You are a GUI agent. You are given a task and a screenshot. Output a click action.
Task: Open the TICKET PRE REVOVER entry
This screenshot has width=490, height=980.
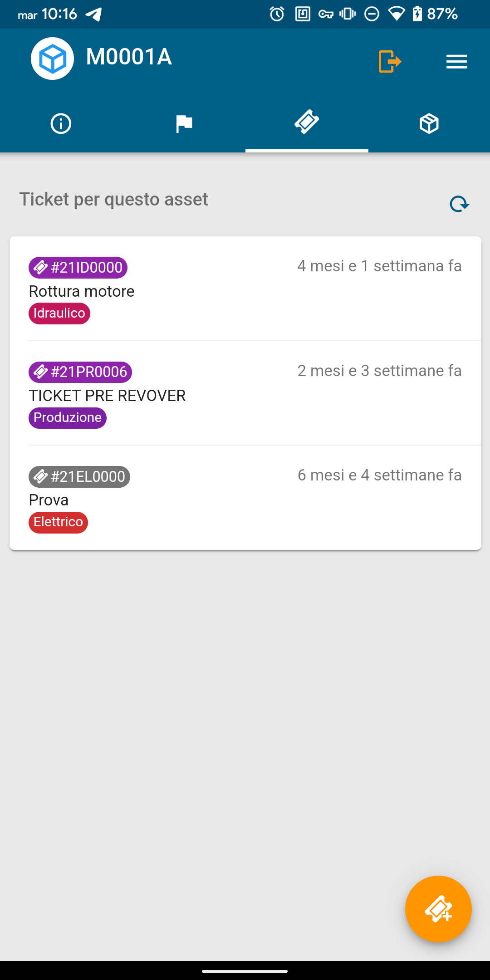[x=107, y=396]
